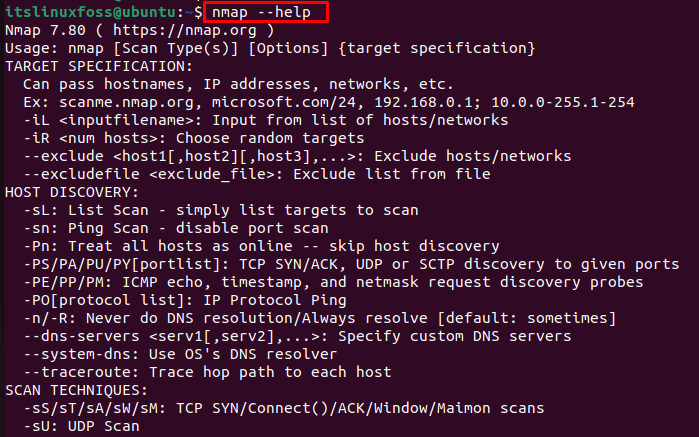
Task: Select the -sL List Scan line
Action: click(221, 210)
